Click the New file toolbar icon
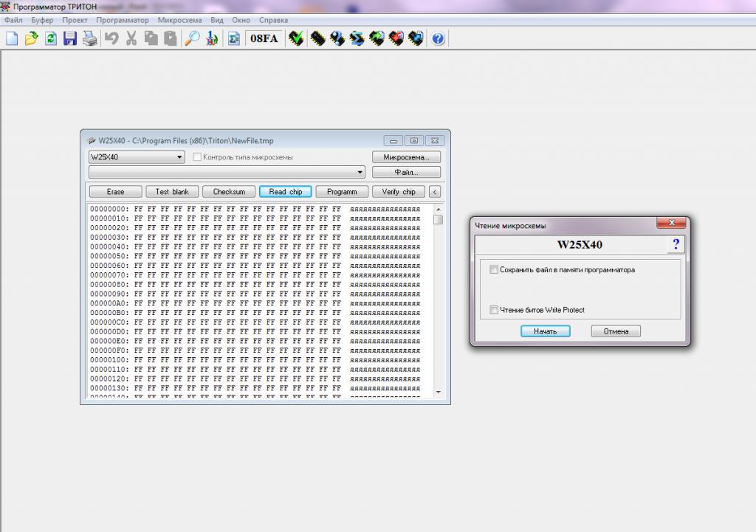Screen dimensions: 756x532 pos(12,38)
